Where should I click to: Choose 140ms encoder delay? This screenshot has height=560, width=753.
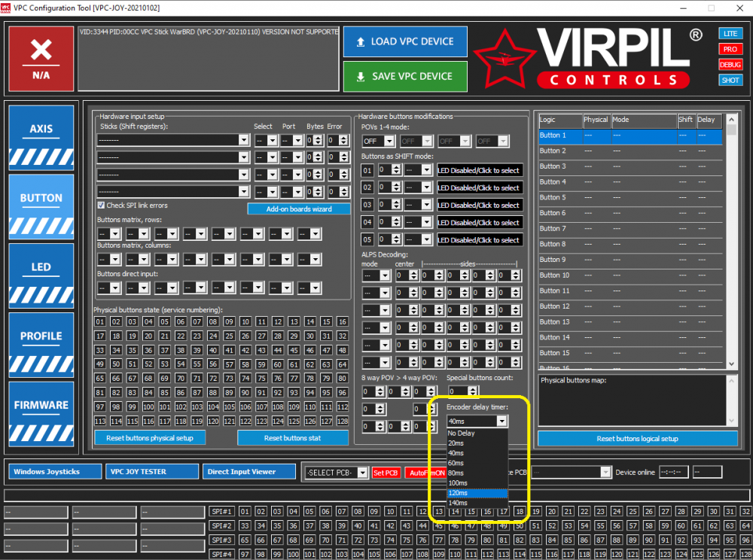pyautogui.click(x=477, y=503)
